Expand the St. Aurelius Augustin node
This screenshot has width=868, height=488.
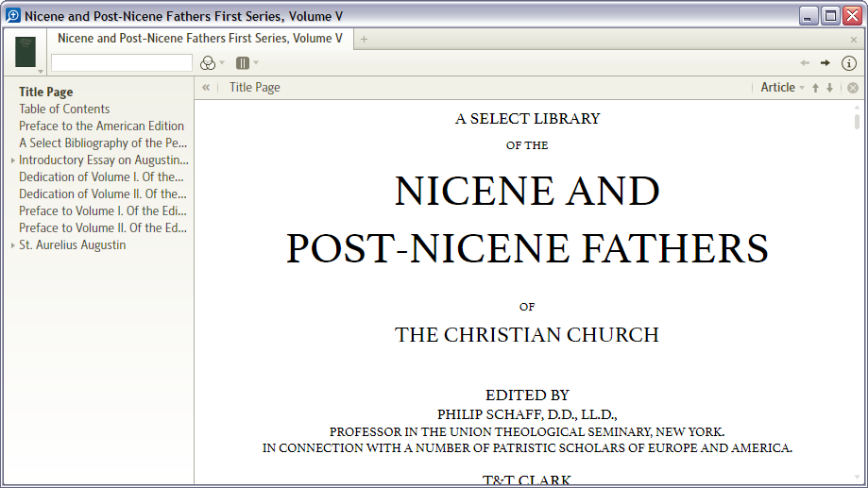(12, 245)
